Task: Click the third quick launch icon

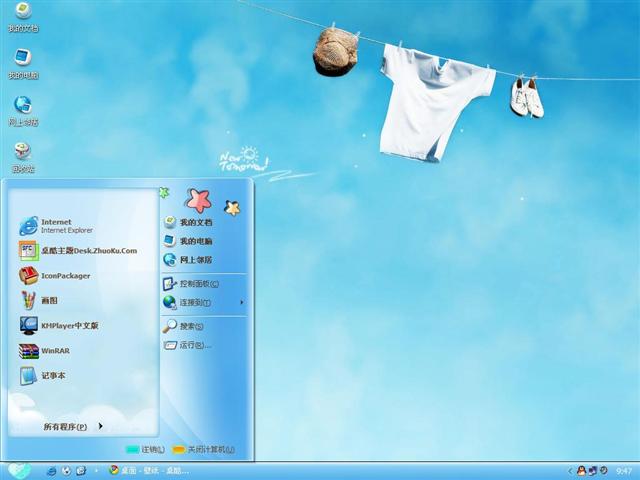Action: click(x=81, y=471)
